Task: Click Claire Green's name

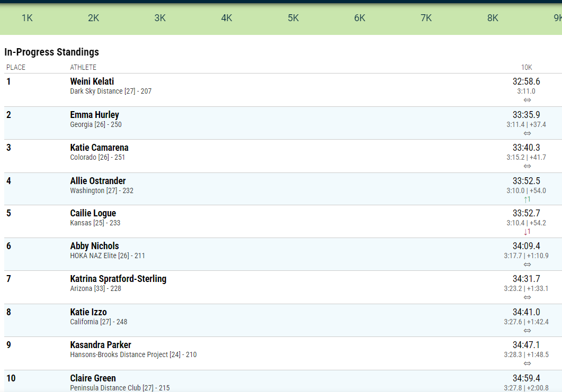Action: coord(93,378)
